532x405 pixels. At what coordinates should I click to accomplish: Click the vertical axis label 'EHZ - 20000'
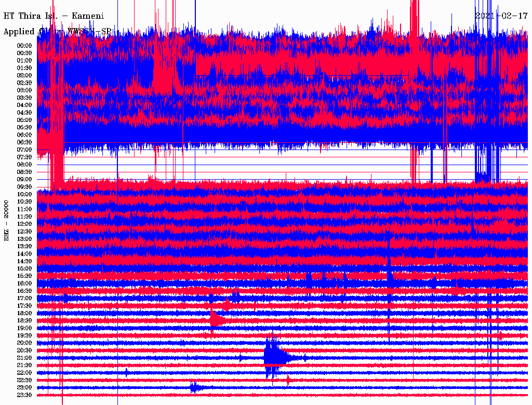point(6,221)
